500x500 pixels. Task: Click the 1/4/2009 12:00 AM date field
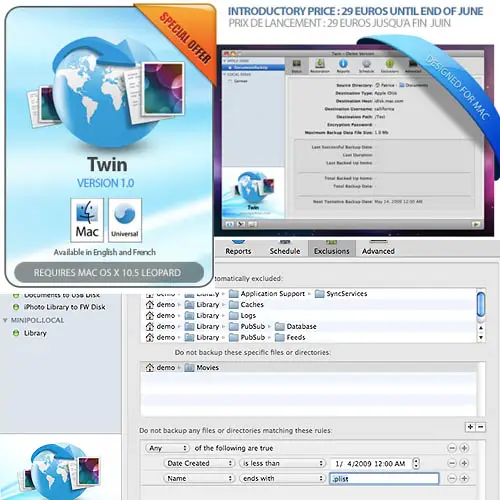[370, 463]
